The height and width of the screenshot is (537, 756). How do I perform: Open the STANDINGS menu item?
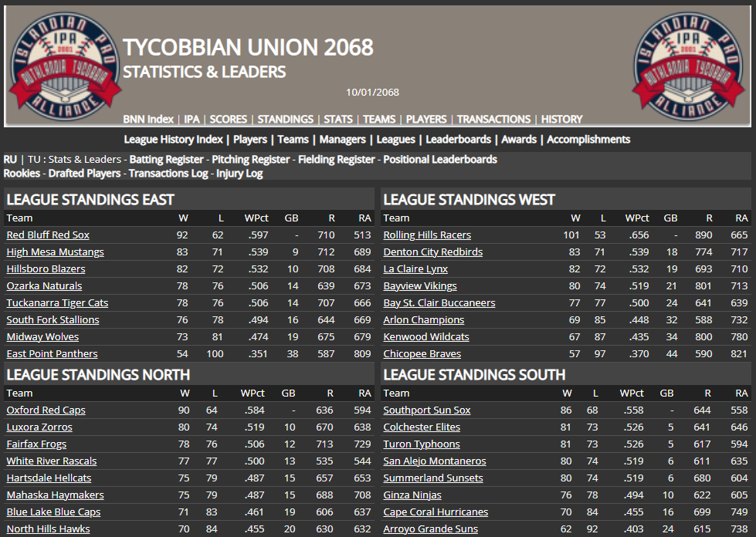(285, 120)
